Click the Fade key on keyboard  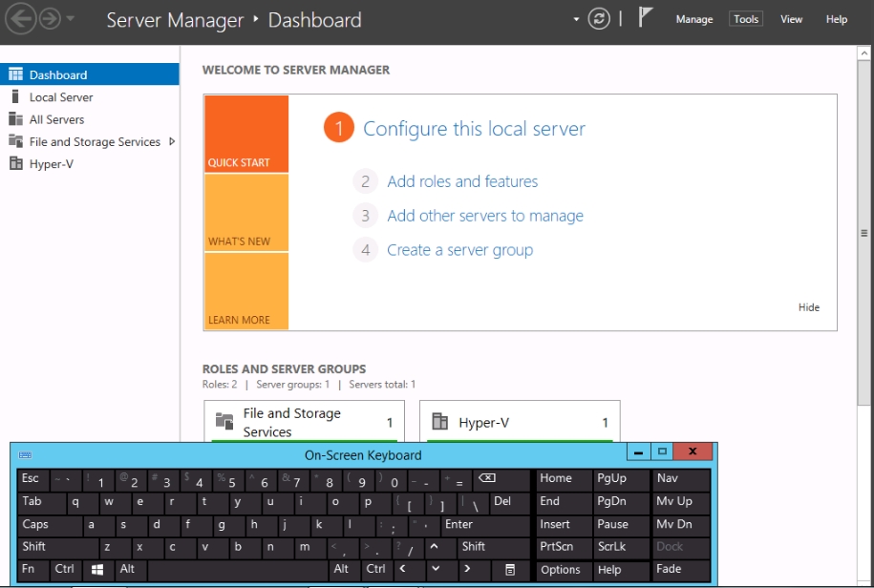[x=681, y=570]
